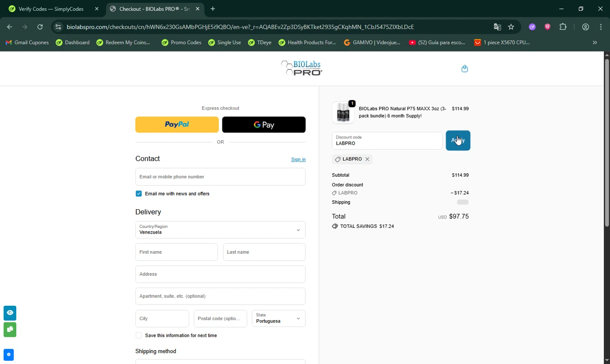The height and width of the screenshot is (364, 610).
Task: Open the Country/Region dropdown
Action: (220, 230)
